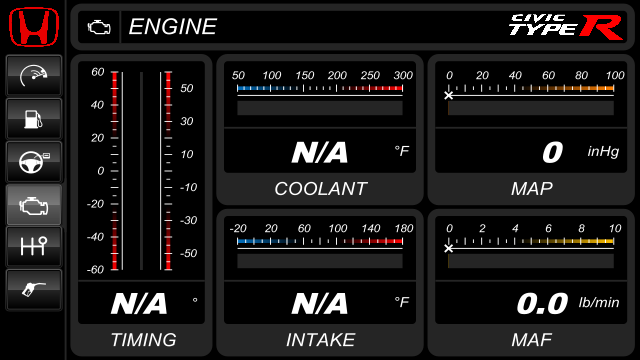Open the fuel pump page
This screenshot has height=360, width=640.
coord(34,119)
